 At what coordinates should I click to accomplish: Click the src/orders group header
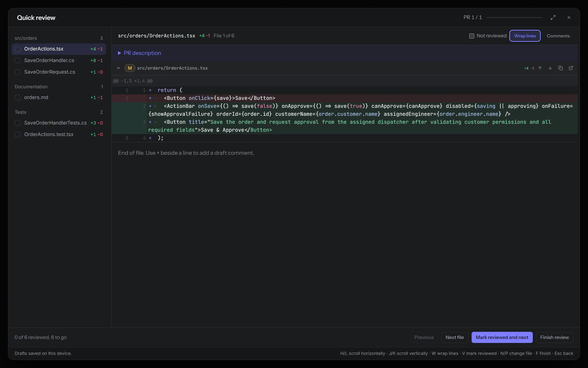click(59, 38)
